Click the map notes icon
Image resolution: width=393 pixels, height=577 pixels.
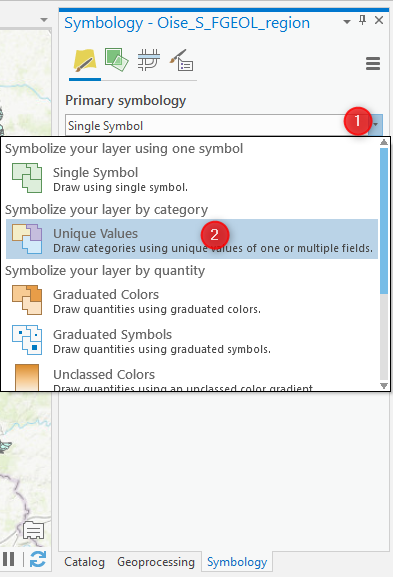[33, 530]
